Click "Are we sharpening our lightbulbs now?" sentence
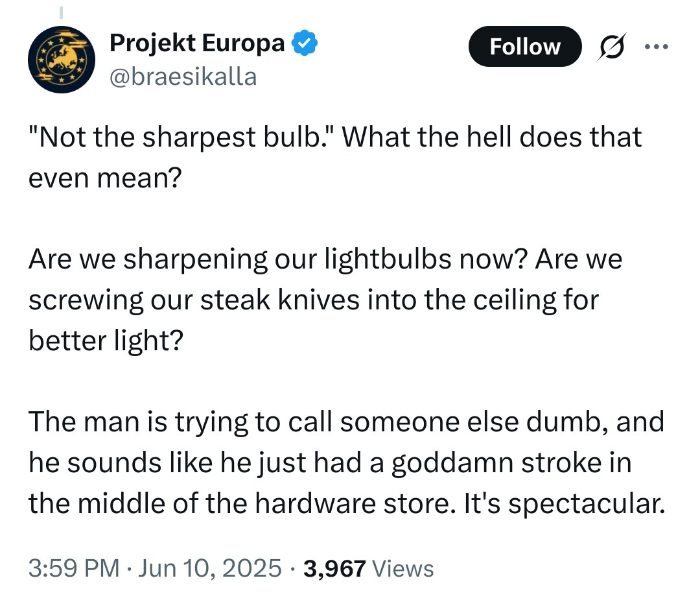Screen dimensions: 700x600 tap(279, 259)
